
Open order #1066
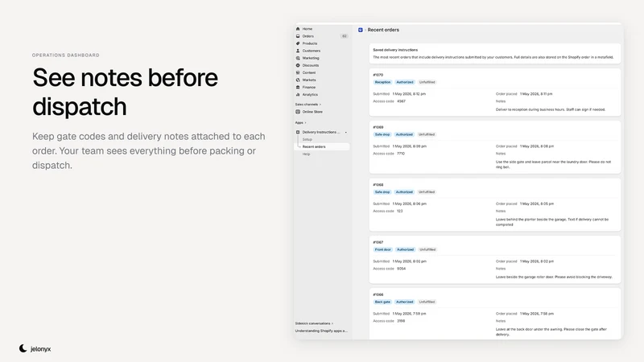coord(378,294)
